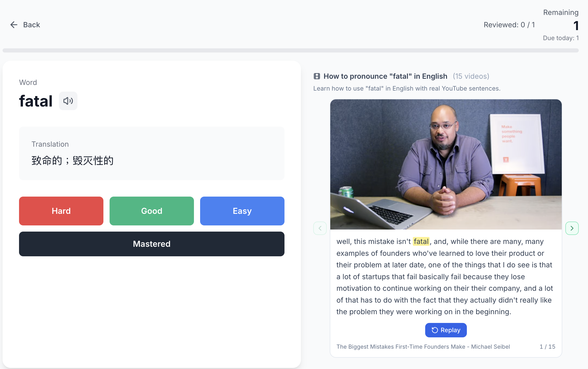588x369 pixels.
Task: Mark the word as Mastered
Action: [152, 244]
